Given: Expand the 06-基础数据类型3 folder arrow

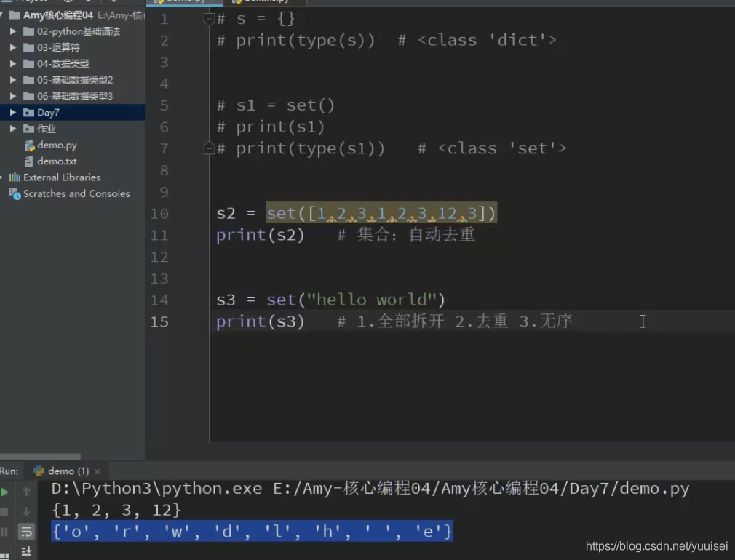Looking at the screenshot, I should coord(13,96).
